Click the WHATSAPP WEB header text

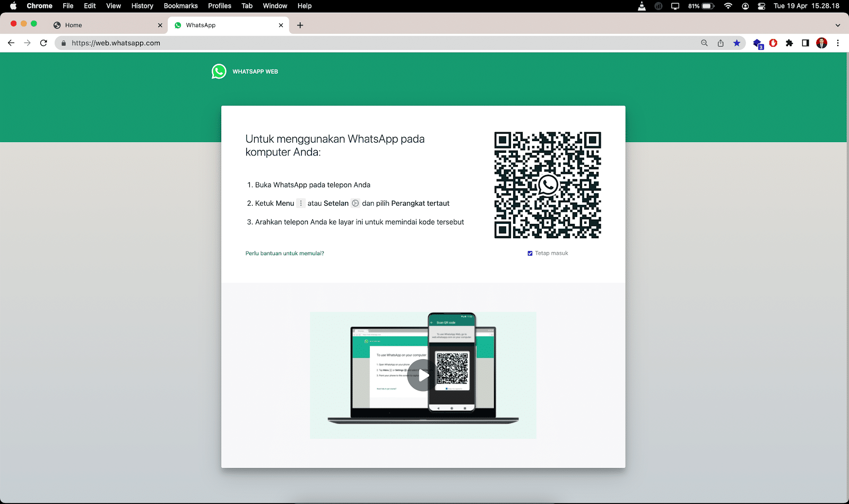(255, 72)
